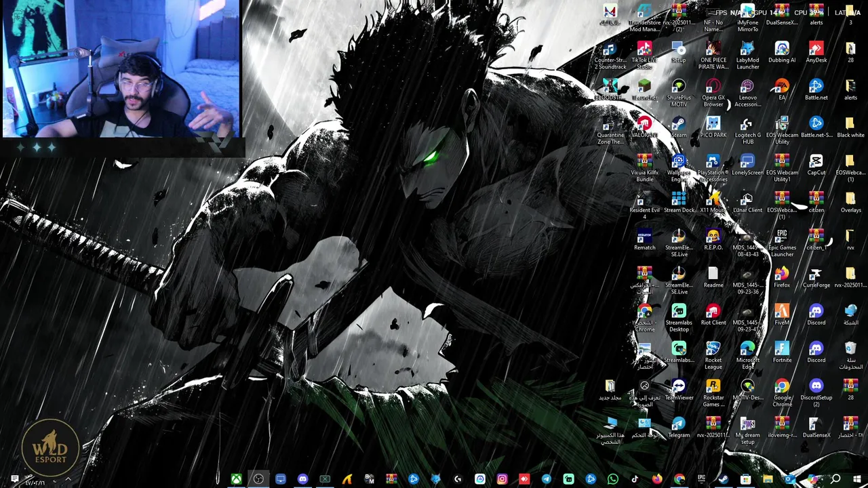
Task: Open CurseForge desktop shortcut
Action: [x=816, y=277]
